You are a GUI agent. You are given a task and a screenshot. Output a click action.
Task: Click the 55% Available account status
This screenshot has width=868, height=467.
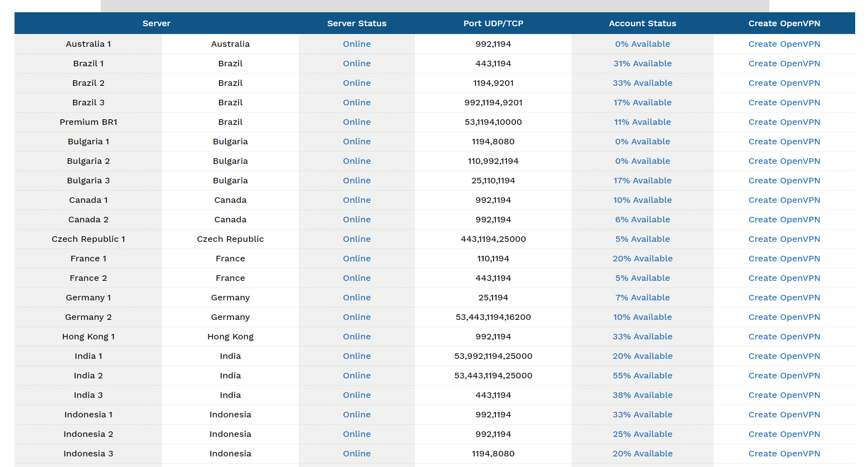pos(642,376)
